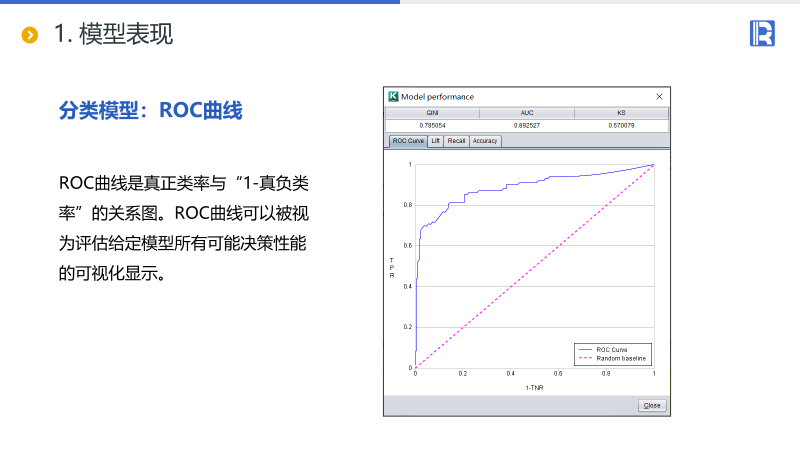
Task: Click the KS column header
Action: tap(621, 113)
